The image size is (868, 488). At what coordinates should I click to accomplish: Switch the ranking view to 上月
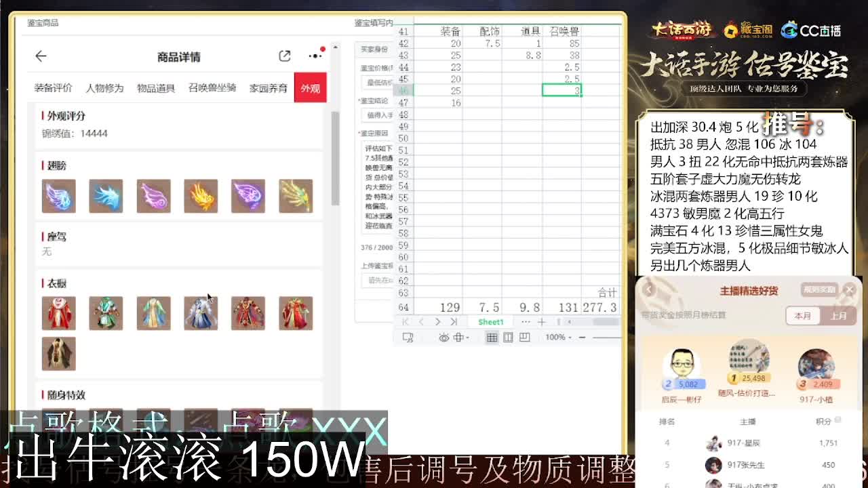[840, 316]
